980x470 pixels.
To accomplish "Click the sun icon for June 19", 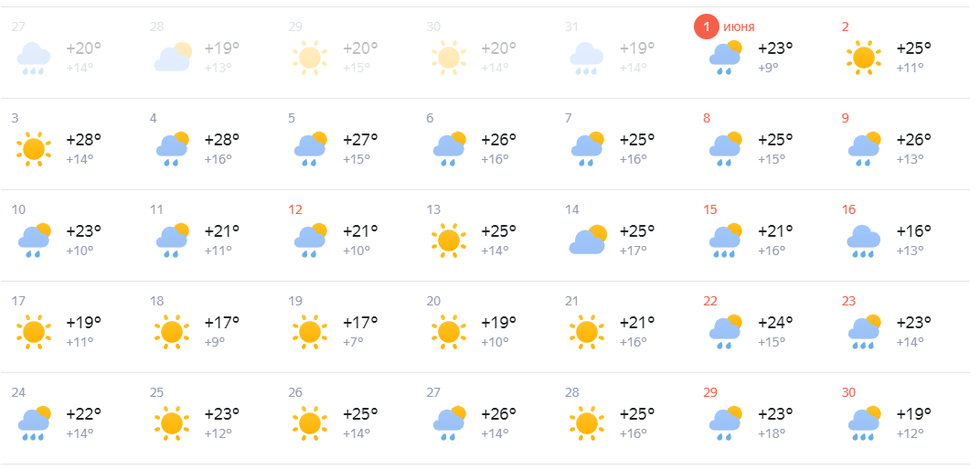I will [x=310, y=331].
